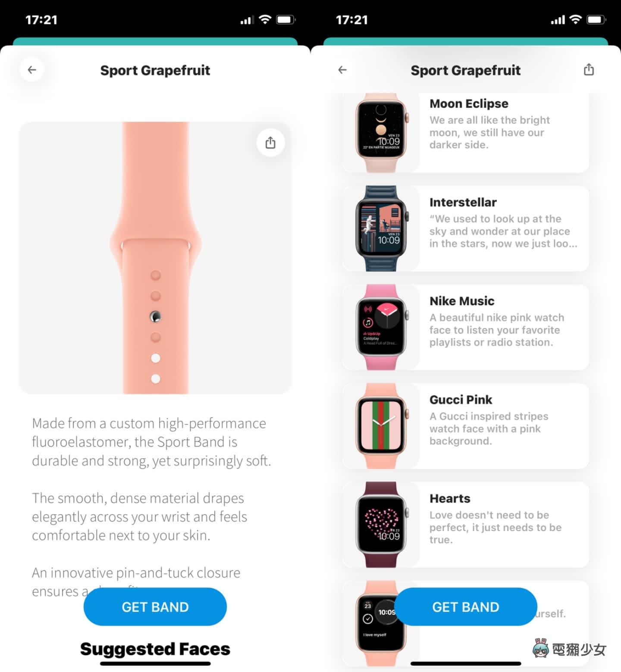This screenshot has width=621, height=672.
Task: Click GET BAND button on right screen
Action: click(466, 606)
